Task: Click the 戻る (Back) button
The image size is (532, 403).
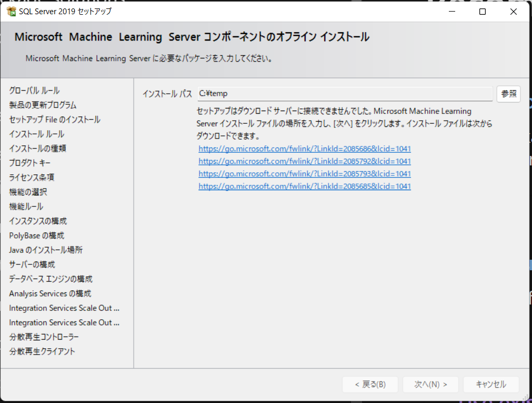Action: 370,384
